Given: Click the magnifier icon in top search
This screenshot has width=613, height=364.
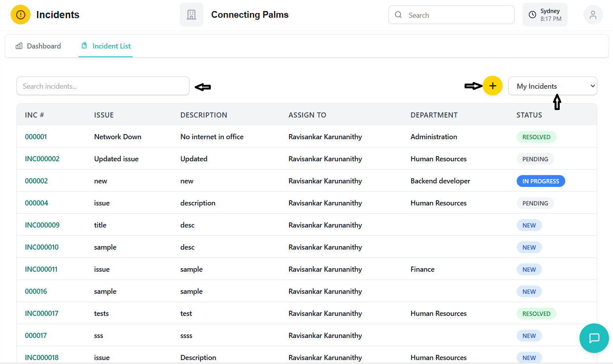Looking at the screenshot, I should pyautogui.click(x=398, y=15).
